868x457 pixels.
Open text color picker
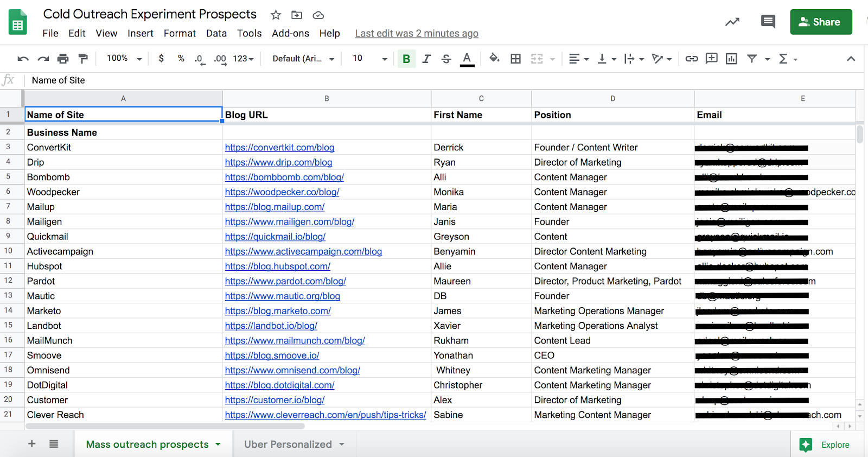point(467,59)
